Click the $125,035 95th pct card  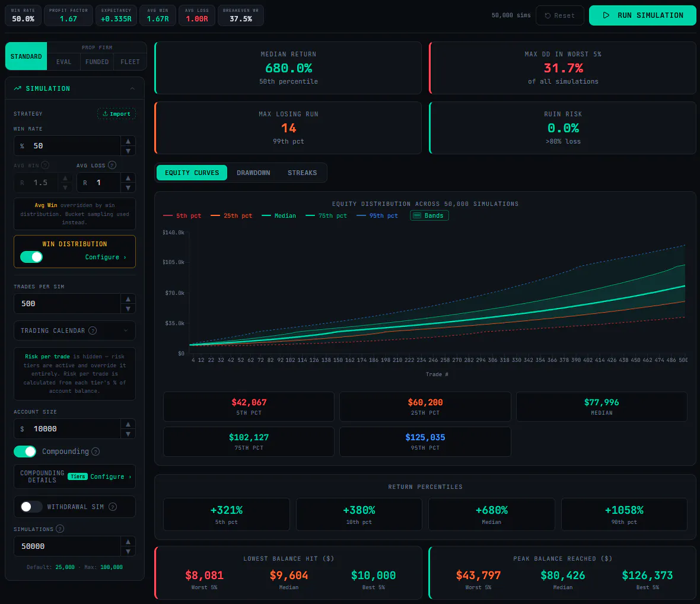pos(425,441)
